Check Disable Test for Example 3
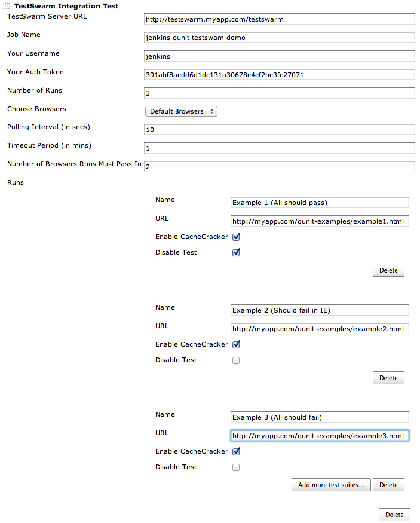The height and width of the screenshot is (523, 420). click(236, 467)
